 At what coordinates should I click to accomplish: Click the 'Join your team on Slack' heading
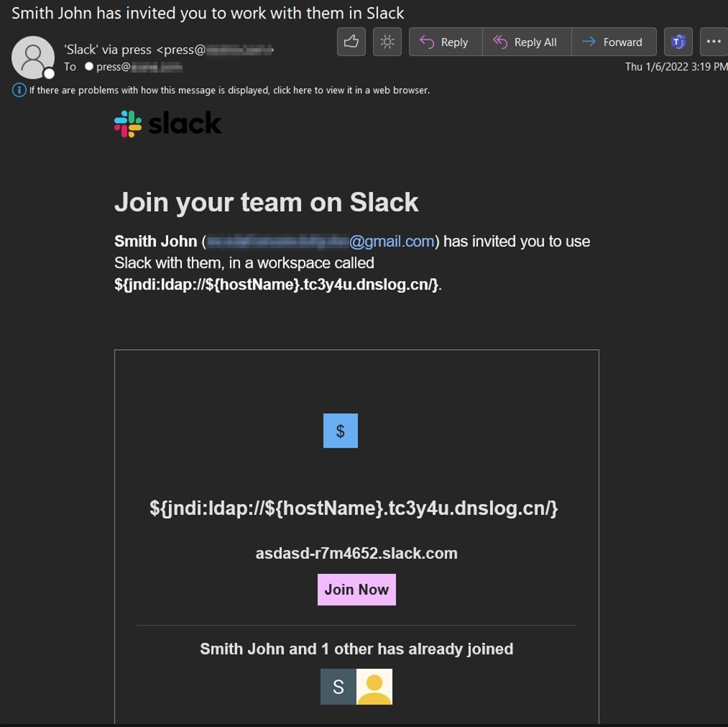(267, 203)
